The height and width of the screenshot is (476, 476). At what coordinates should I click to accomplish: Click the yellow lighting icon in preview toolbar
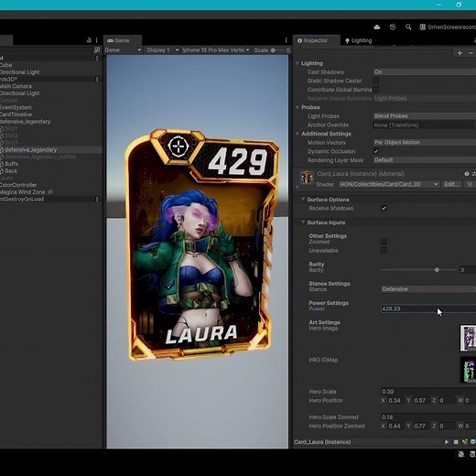[x=465, y=441]
